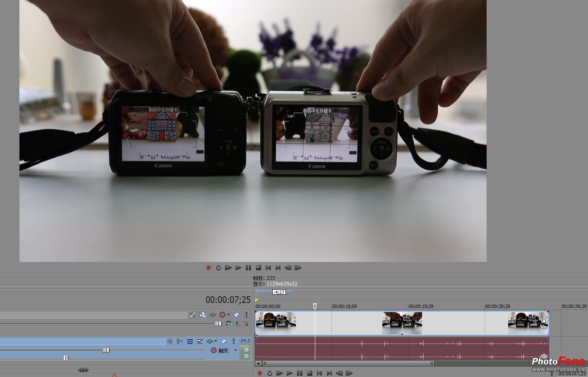
Task: Expand the video track FX dropdown arrow
Action: (x=228, y=315)
